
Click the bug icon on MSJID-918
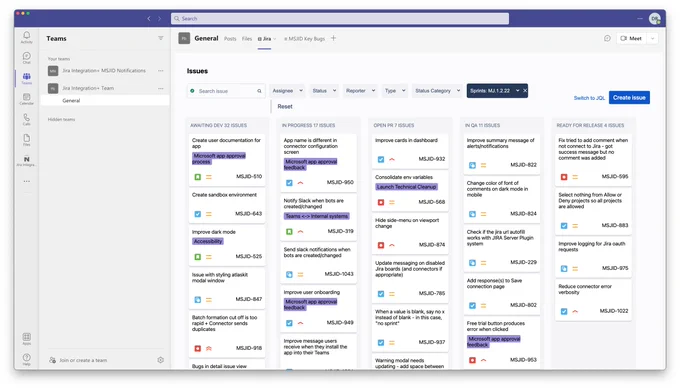[x=198, y=348]
